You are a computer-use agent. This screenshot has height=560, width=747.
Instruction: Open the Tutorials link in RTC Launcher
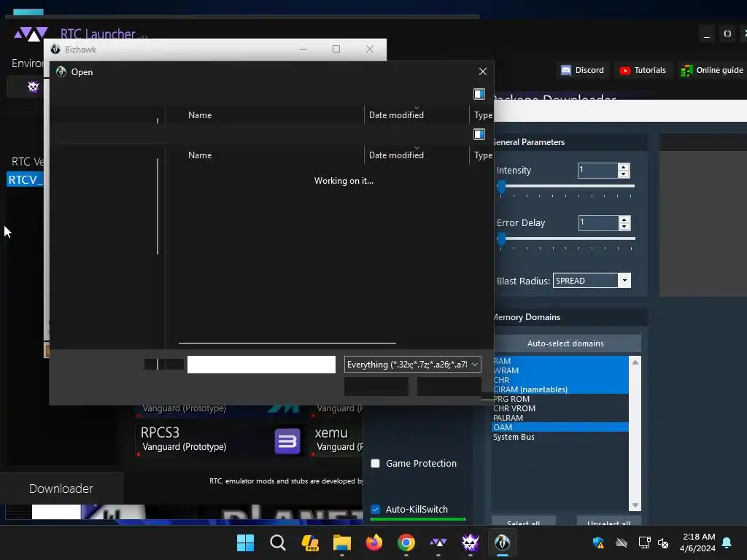[643, 70]
